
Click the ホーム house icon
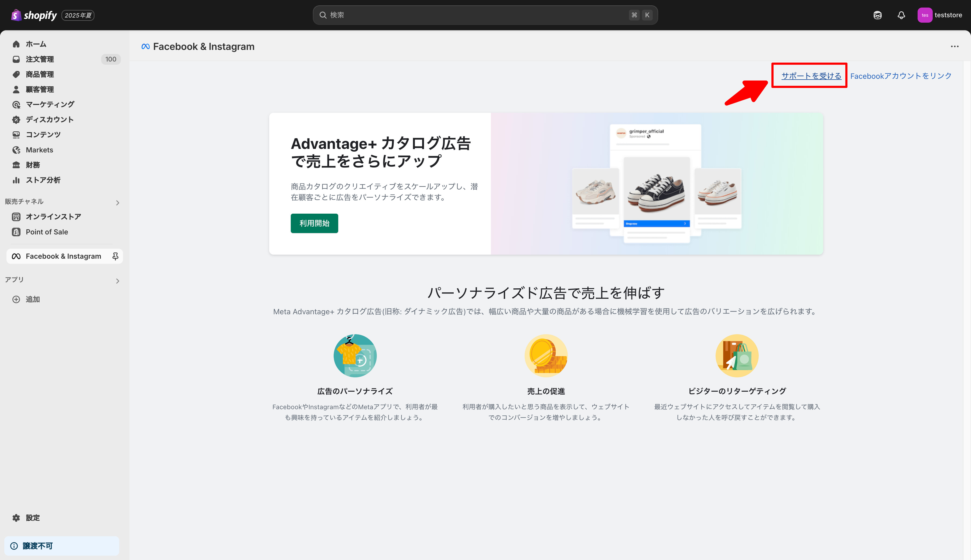coord(16,44)
